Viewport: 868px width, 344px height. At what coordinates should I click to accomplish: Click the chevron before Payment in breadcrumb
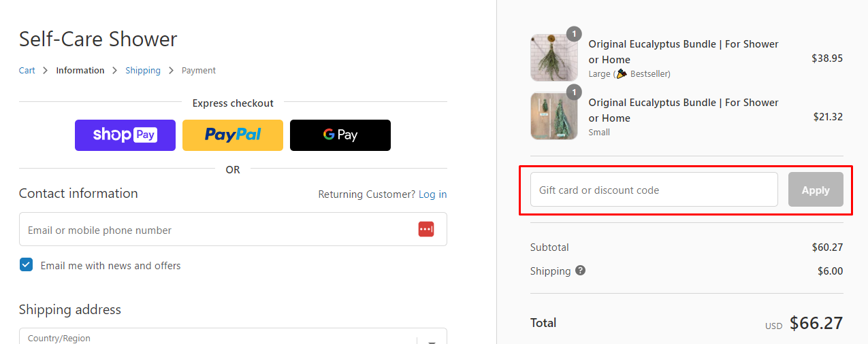171,71
